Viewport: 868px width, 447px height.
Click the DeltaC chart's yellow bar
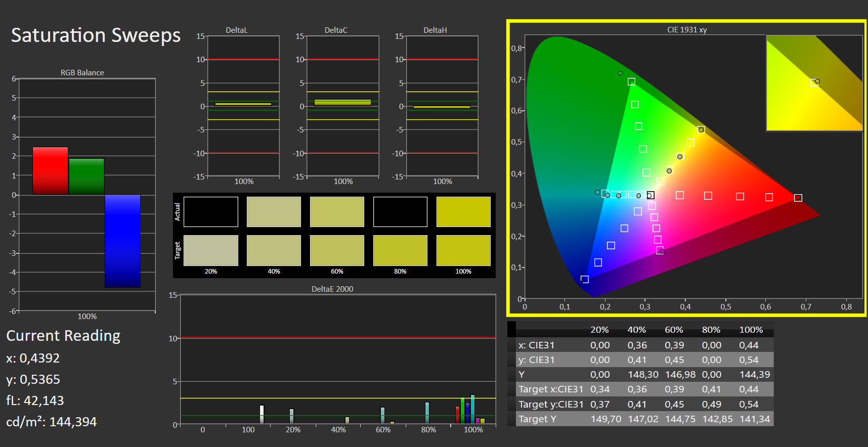(342, 103)
